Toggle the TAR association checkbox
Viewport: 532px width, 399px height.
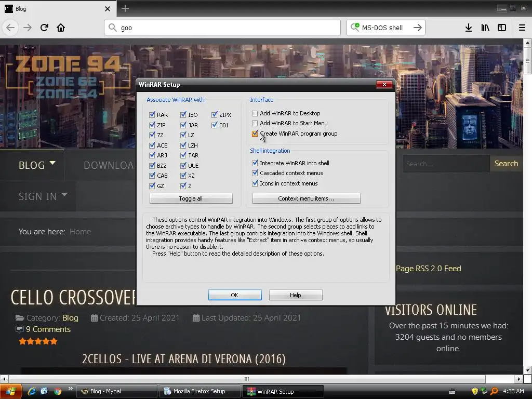(x=183, y=155)
